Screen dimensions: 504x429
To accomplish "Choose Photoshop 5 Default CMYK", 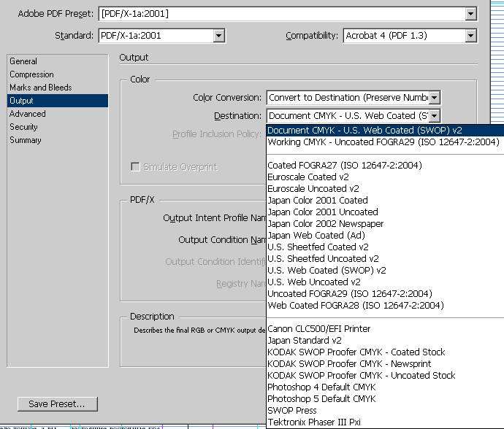I will point(385,399).
